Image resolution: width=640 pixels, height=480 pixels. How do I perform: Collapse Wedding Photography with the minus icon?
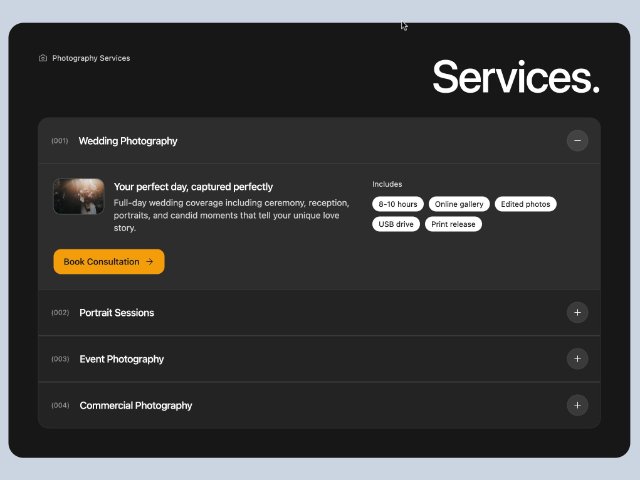coord(577,141)
